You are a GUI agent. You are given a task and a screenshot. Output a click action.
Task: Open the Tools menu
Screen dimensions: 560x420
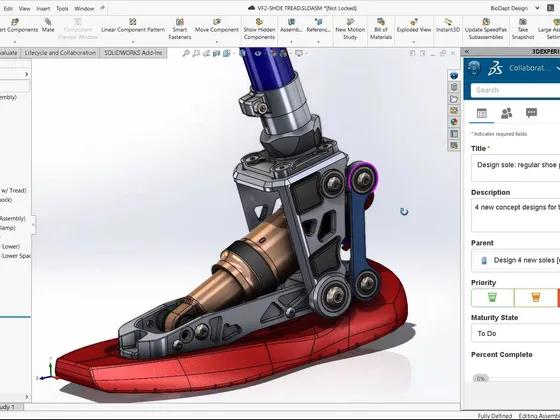click(x=62, y=9)
